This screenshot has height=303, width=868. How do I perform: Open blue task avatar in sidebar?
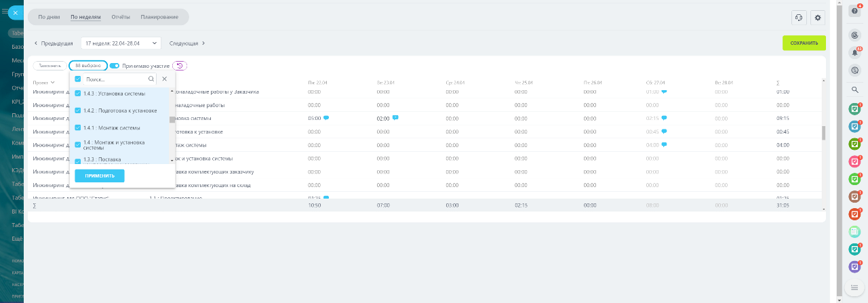tap(855, 126)
